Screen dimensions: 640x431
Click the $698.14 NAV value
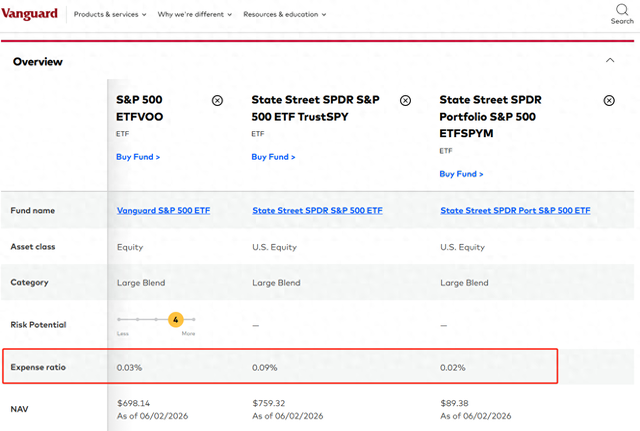pyautogui.click(x=133, y=403)
